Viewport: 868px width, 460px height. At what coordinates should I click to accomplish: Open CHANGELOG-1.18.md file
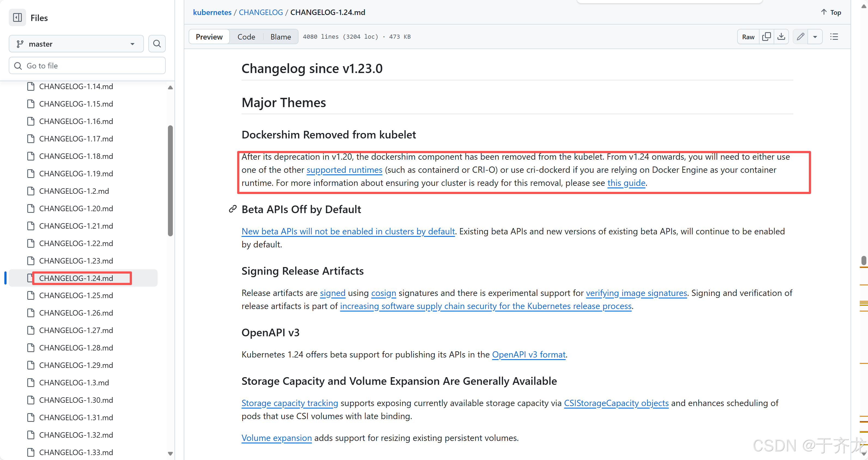[76, 156]
